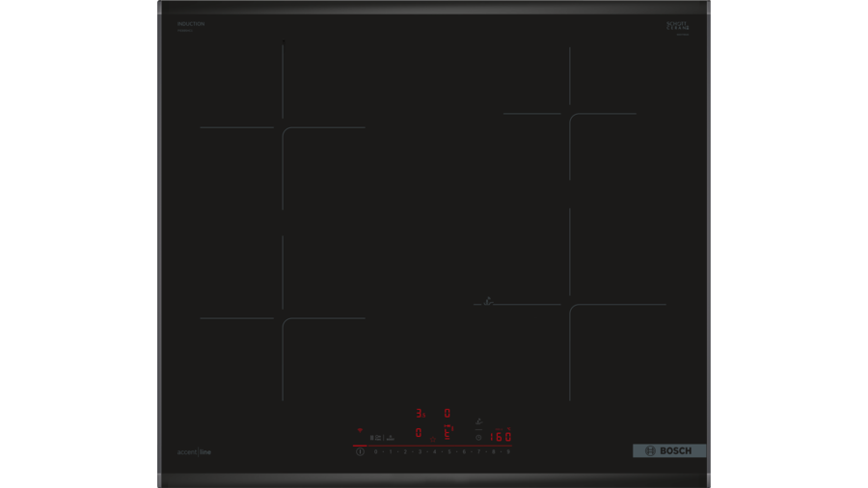Tap the red Wi-Fi indicator icon
The height and width of the screenshot is (488, 868).
tap(360, 430)
